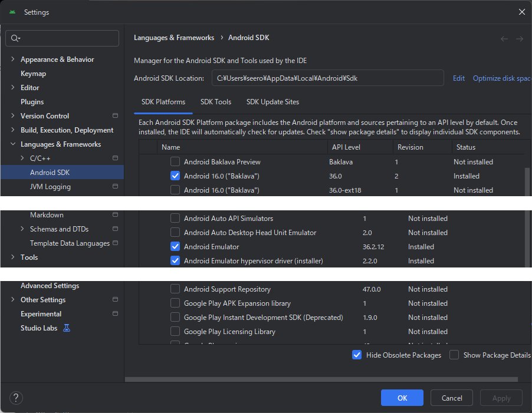Click Edit link for SDK location
This screenshot has width=532, height=413.
coord(459,78)
